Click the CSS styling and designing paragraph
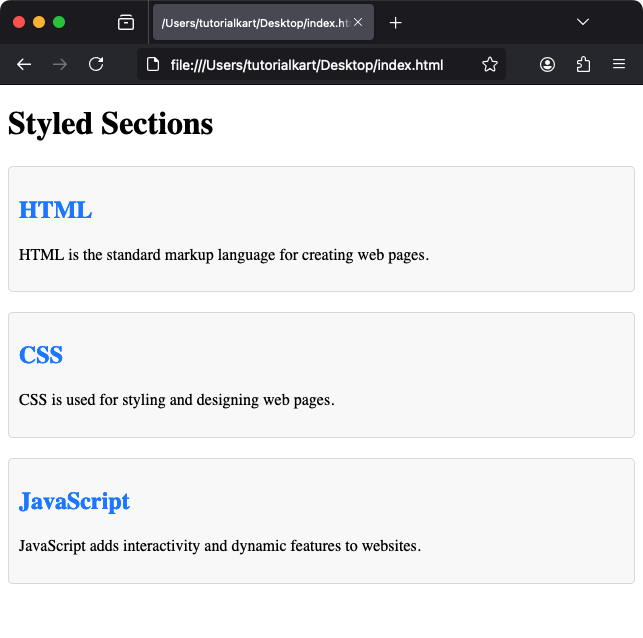 (177, 400)
